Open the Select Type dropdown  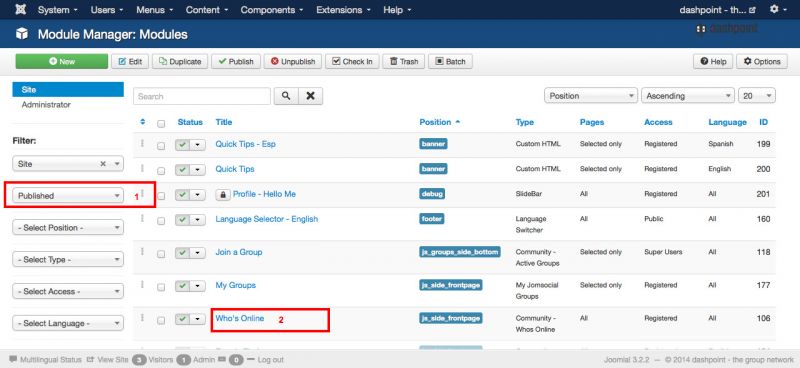point(68,259)
